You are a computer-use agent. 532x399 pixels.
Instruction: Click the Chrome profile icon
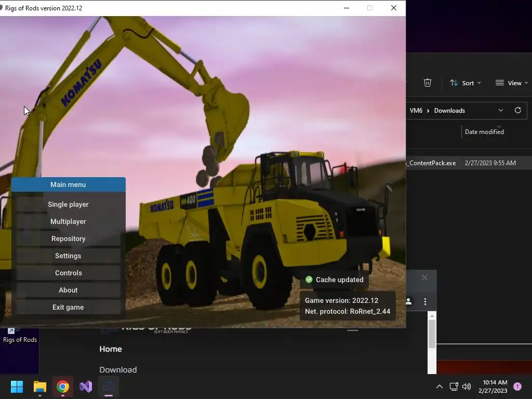[x=409, y=301]
